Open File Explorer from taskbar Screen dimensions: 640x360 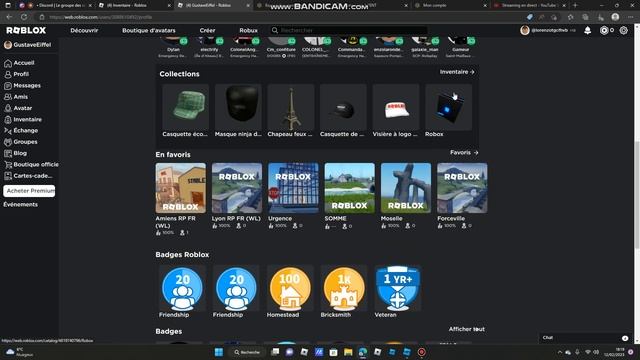348,352
